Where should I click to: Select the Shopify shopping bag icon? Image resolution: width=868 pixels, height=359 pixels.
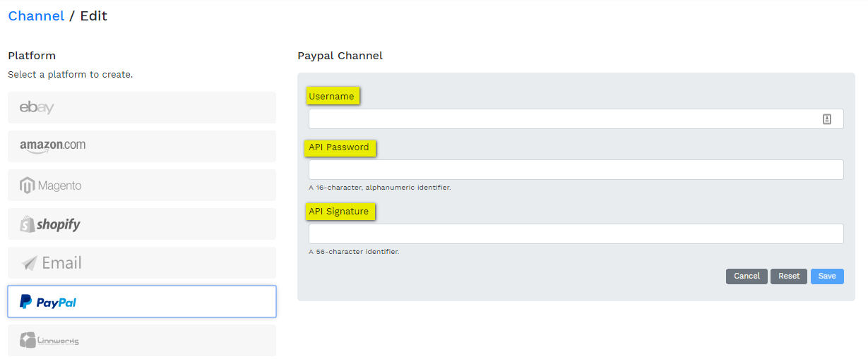[x=28, y=224]
